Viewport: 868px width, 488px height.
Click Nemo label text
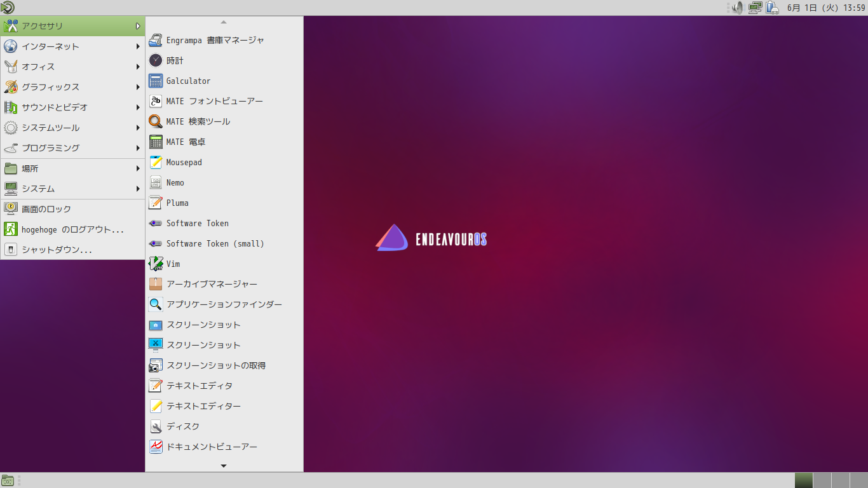point(175,182)
